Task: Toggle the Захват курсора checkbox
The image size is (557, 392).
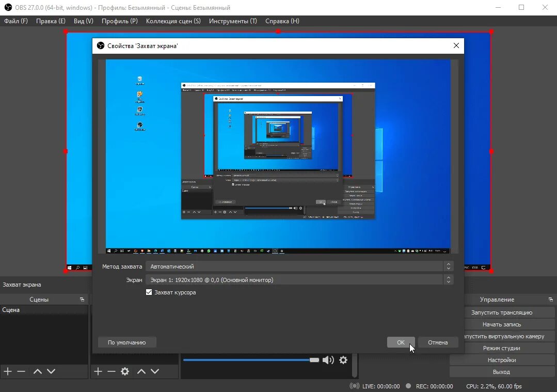Action: pyautogui.click(x=149, y=292)
